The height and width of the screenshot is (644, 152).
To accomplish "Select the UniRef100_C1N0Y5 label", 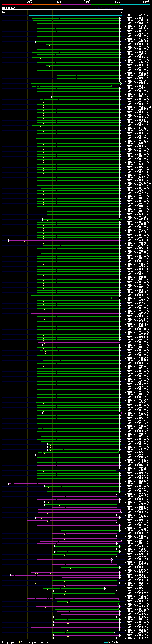I will [x=136, y=21].
